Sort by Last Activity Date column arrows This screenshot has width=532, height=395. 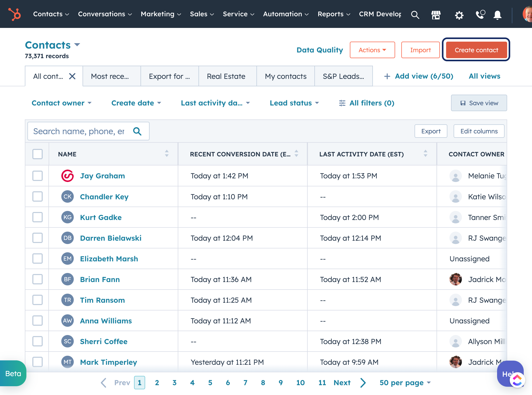pos(425,154)
